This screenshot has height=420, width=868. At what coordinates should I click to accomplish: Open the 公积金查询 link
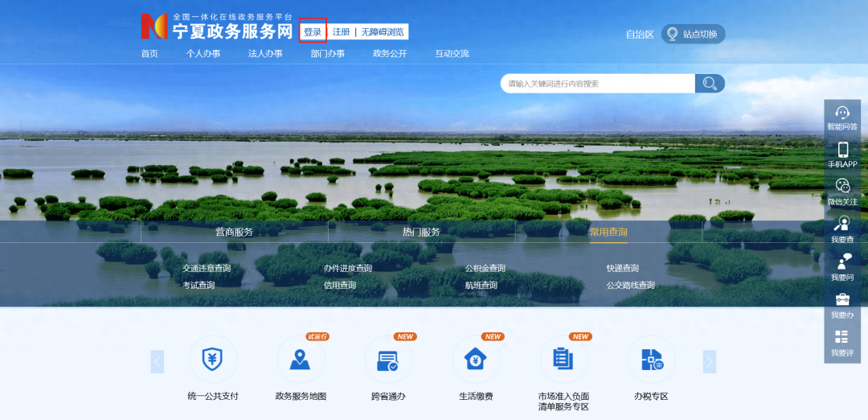[x=485, y=268]
